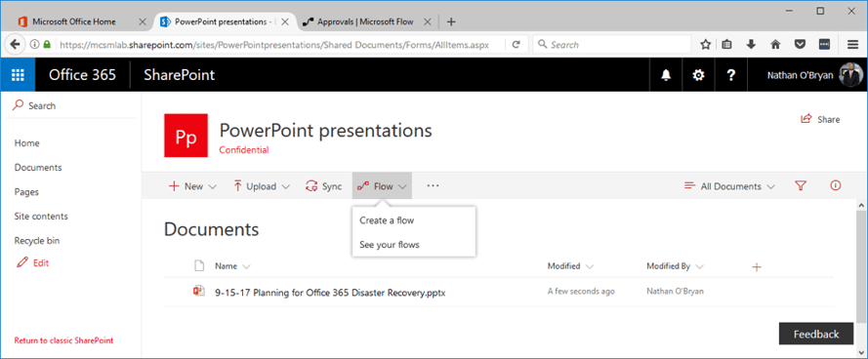This screenshot has width=868, height=359.
Task: Open Site contents in left navigation
Action: [x=41, y=217]
